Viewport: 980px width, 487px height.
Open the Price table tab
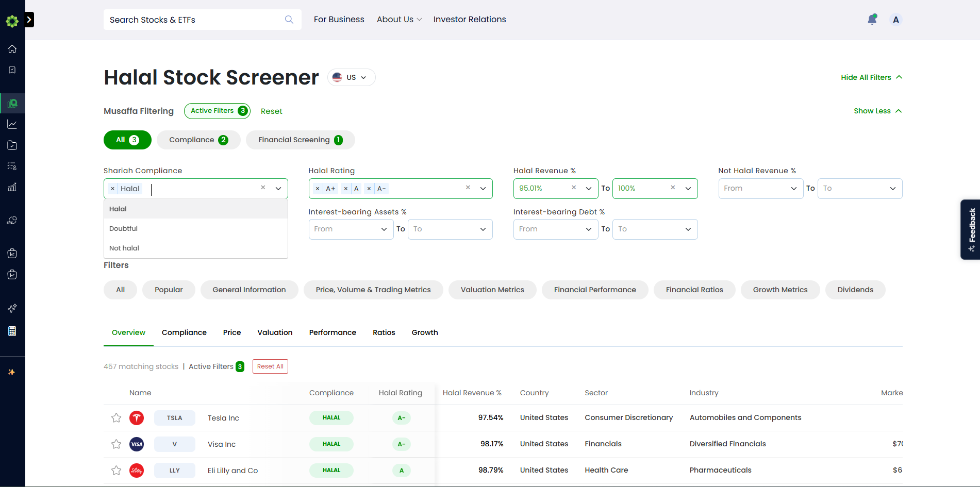tap(232, 332)
